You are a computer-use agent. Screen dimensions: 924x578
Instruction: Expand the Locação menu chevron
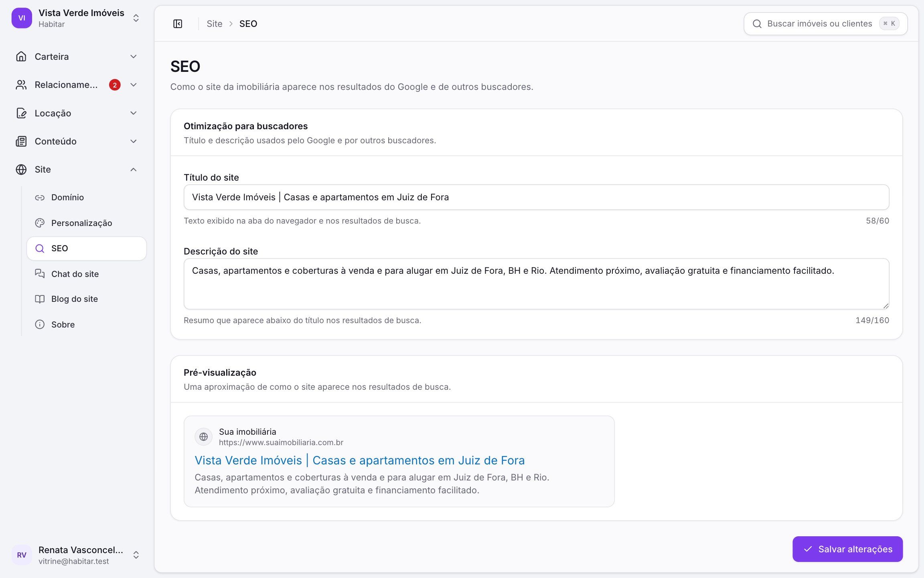click(134, 113)
